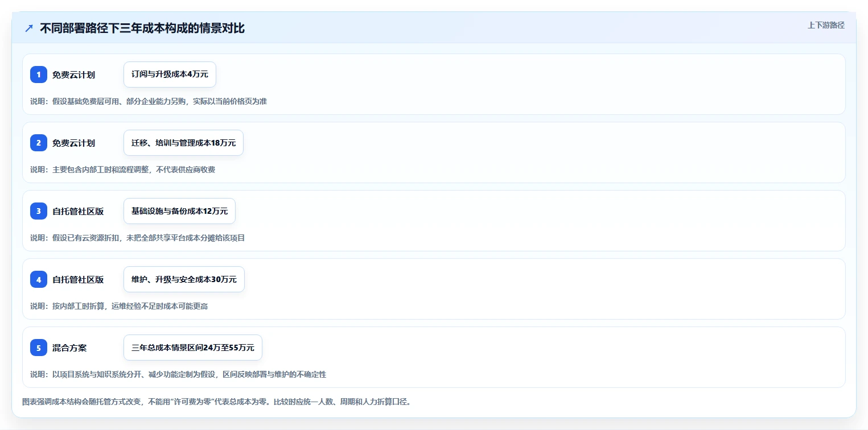
Task: Click the note starting 说明：假设已有云资源折扣
Action: (138, 238)
